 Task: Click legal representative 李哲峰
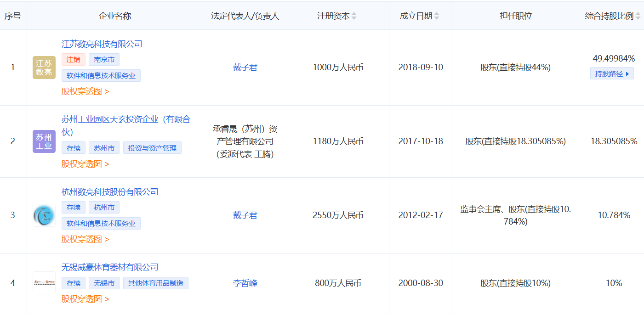245,283
